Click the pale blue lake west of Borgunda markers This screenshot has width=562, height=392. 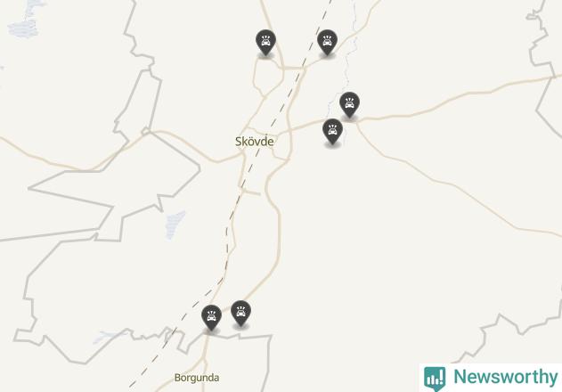point(106,337)
